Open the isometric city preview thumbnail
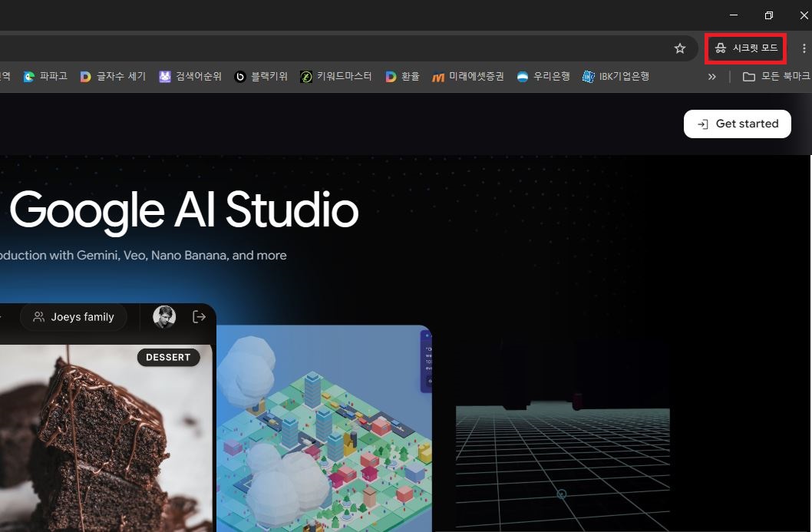The image size is (812, 532). 324,428
